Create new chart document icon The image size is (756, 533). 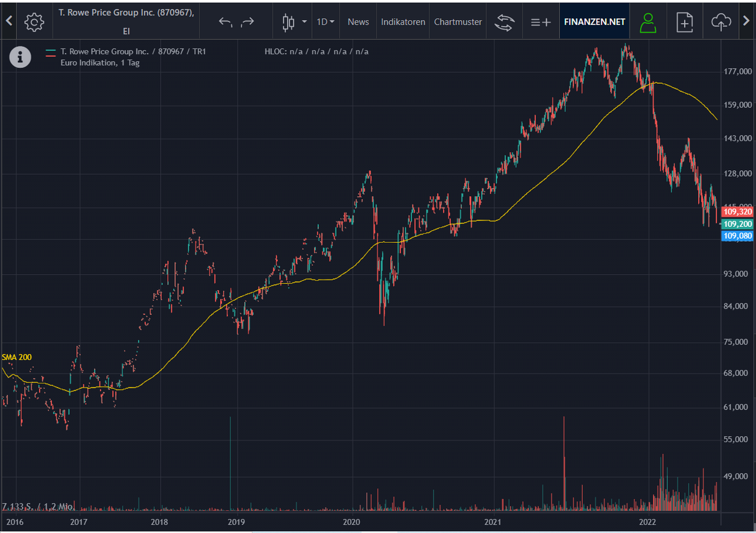click(x=685, y=22)
